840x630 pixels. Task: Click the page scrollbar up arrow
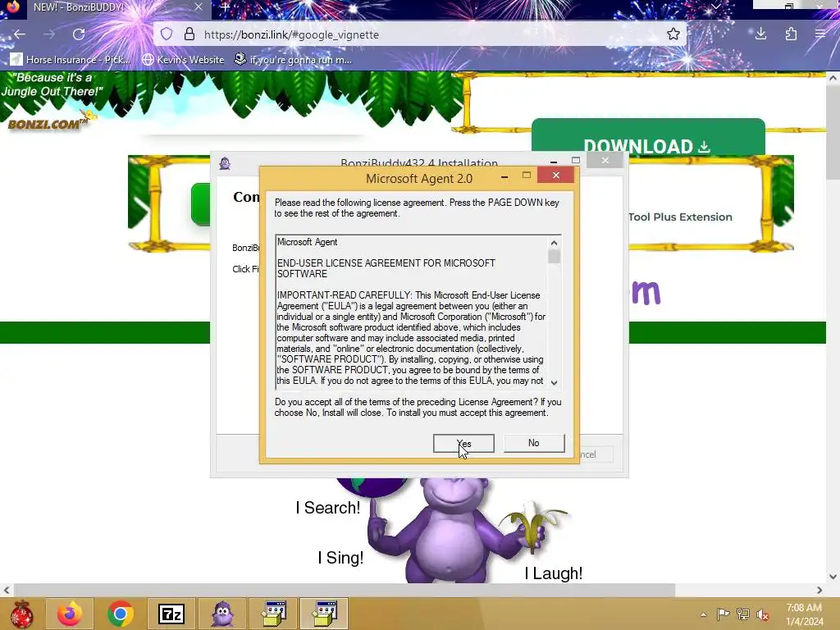[x=833, y=78]
